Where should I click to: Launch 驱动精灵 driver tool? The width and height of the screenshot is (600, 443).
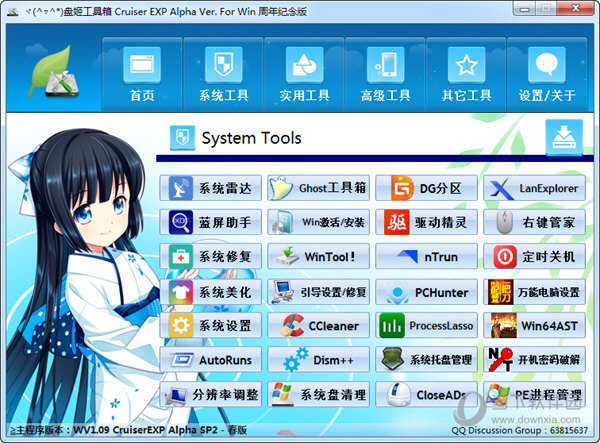[426, 222]
